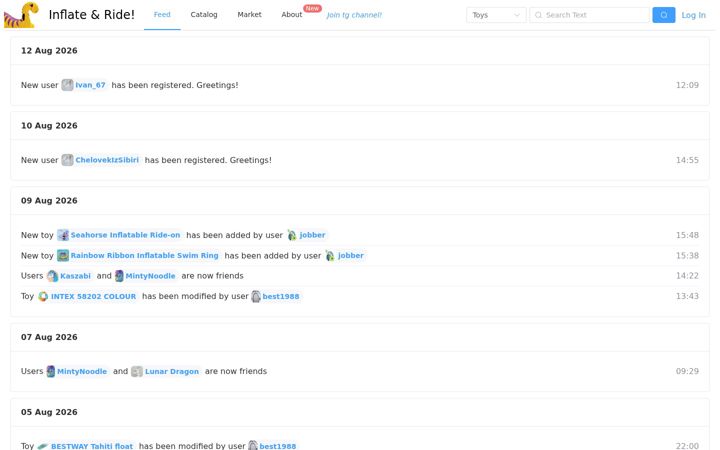
Task: Focus the Search Text input field
Action: coord(590,15)
